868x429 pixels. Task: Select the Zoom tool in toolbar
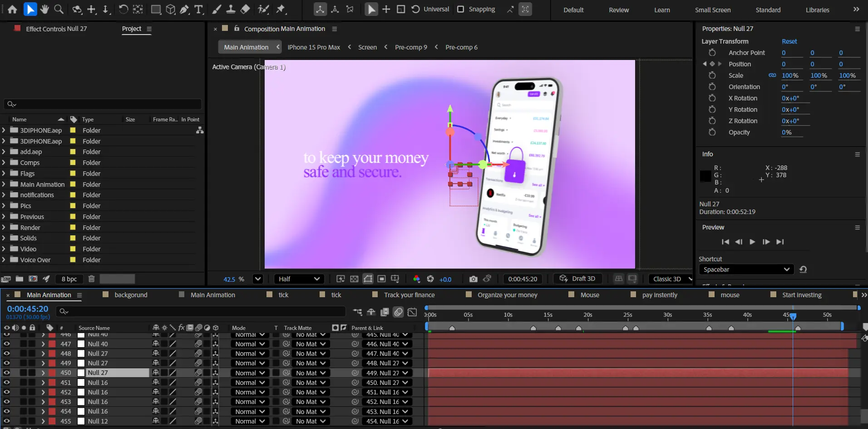pos(59,9)
